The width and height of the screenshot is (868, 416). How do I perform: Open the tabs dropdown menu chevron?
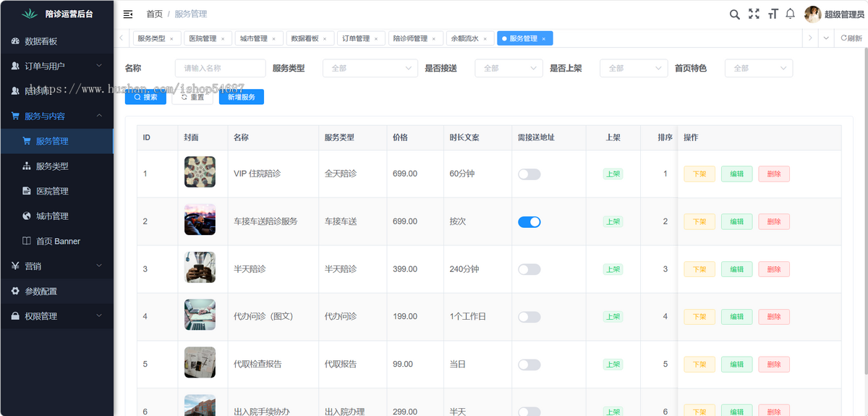pos(826,38)
